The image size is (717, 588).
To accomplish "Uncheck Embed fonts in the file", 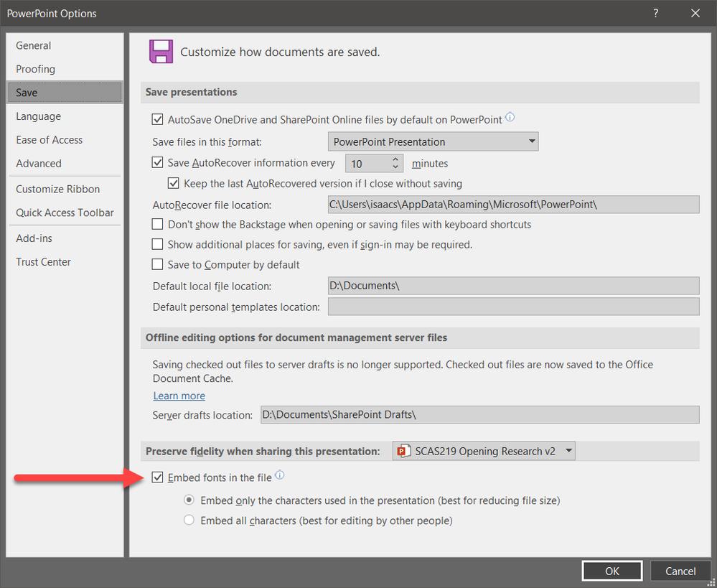I will [158, 477].
